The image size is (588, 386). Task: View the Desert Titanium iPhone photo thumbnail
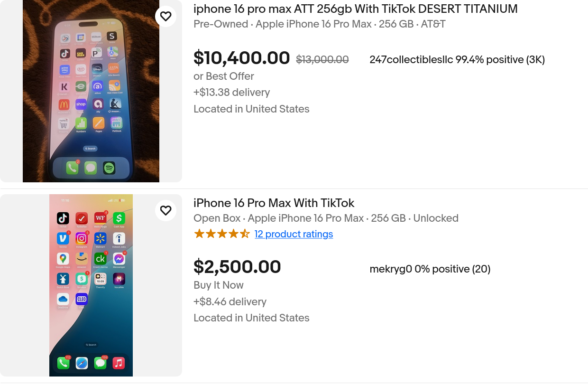91,91
